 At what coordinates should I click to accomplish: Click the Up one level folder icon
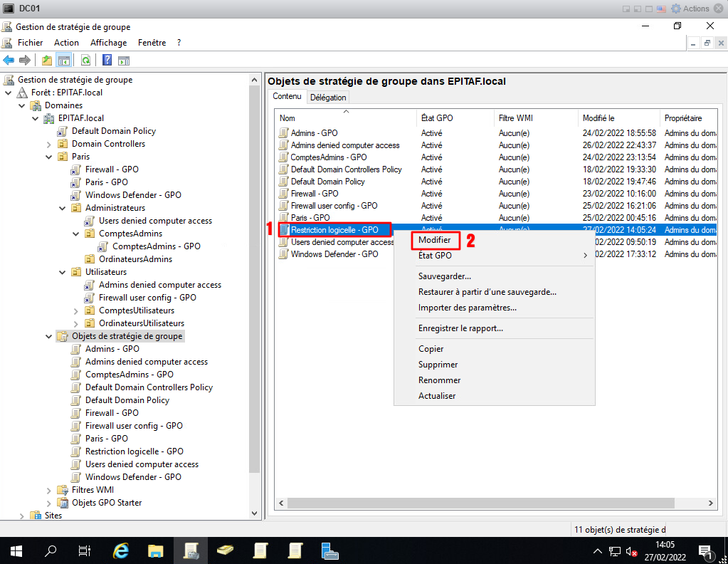click(x=47, y=61)
